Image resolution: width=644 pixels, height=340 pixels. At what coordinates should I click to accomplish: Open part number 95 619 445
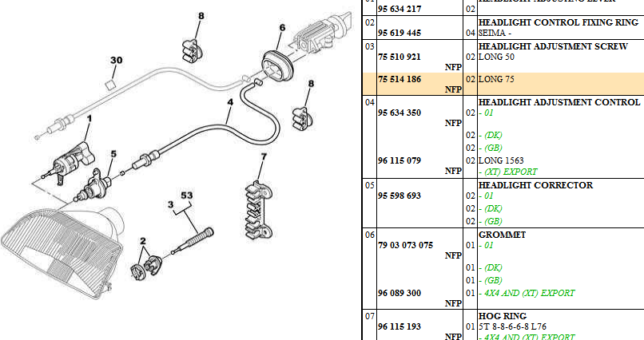398,33
